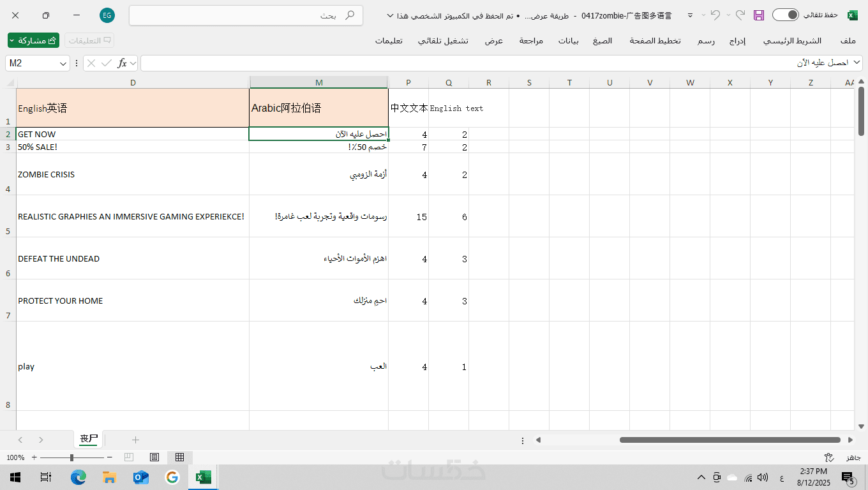Viewport: 868px width, 490px height.
Task: Open the التعليقات (Comments) button
Action: [89, 40]
